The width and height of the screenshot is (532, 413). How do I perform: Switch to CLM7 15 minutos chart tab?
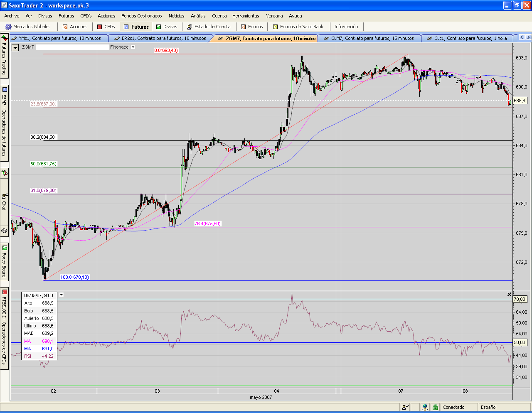tap(369, 38)
